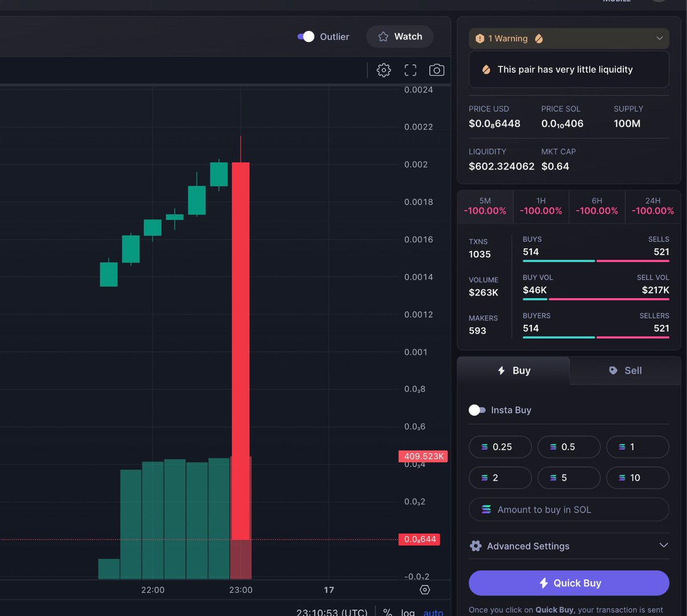Enter fullscreen chart mode icon
The width and height of the screenshot is (687, 616).
point(410,70)
